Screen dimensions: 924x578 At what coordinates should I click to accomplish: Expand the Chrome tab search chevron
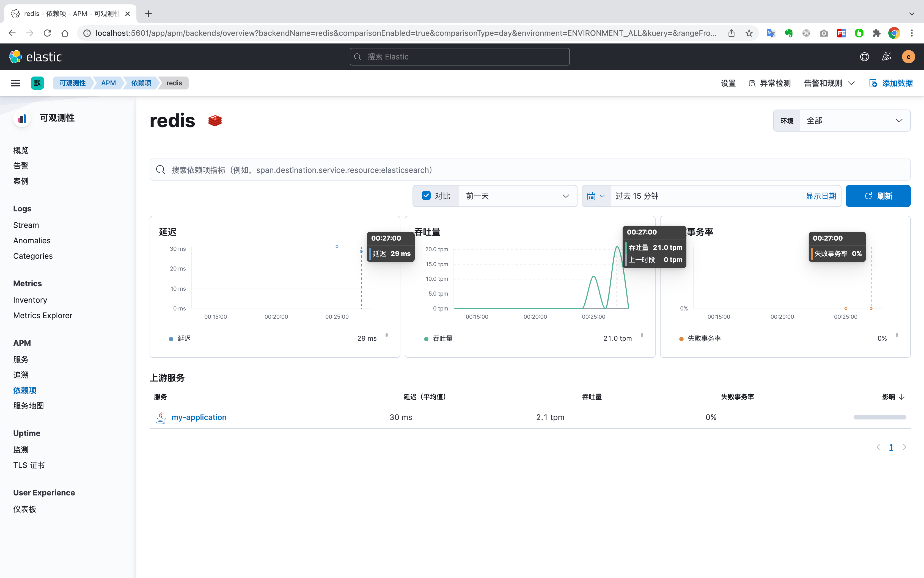(912, 14)
